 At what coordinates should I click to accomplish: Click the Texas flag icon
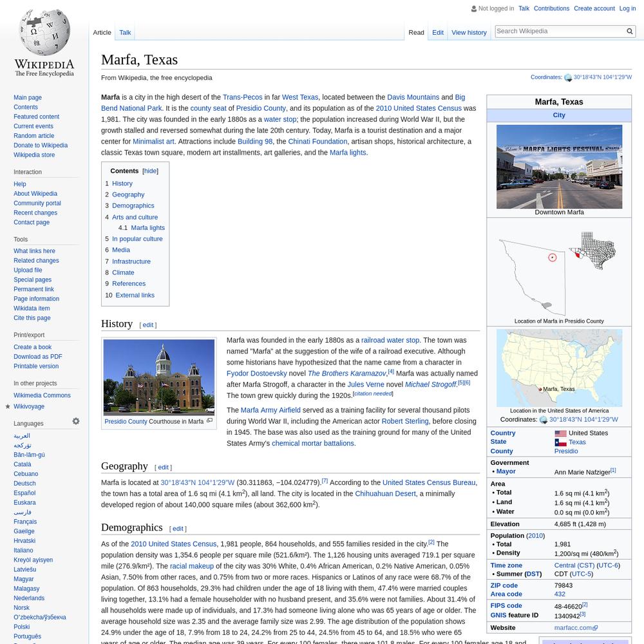click(560, 442)
